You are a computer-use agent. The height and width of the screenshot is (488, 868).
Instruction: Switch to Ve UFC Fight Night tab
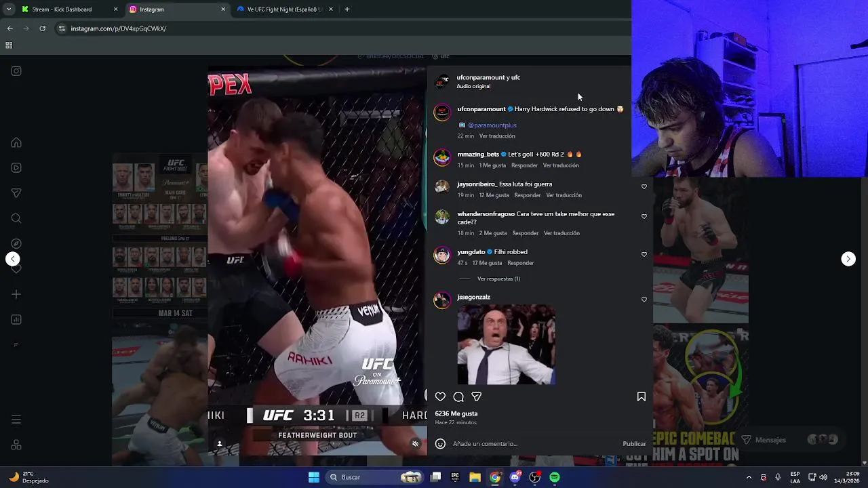(285, 9)
